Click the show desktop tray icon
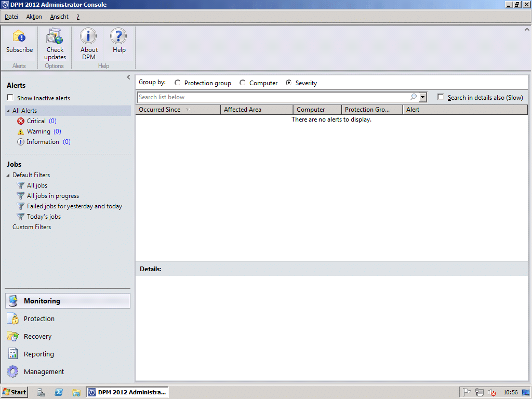 [x=526, y=392]
